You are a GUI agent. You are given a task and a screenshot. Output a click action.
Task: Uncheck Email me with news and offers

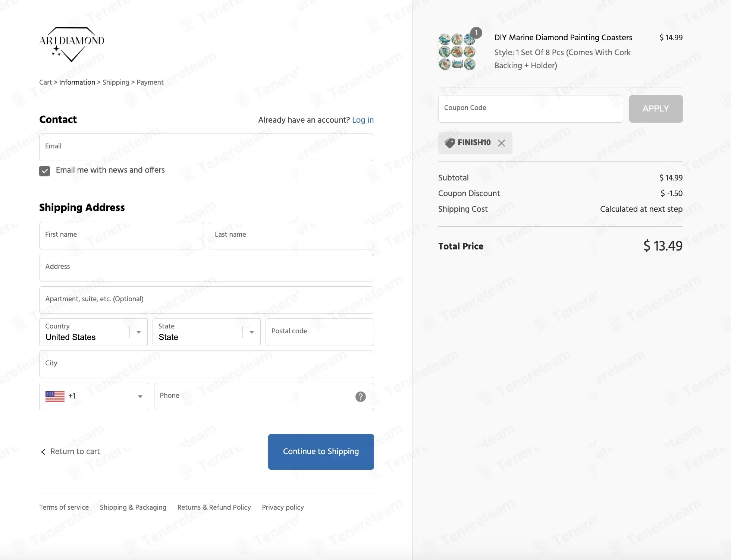click(45, 171)
